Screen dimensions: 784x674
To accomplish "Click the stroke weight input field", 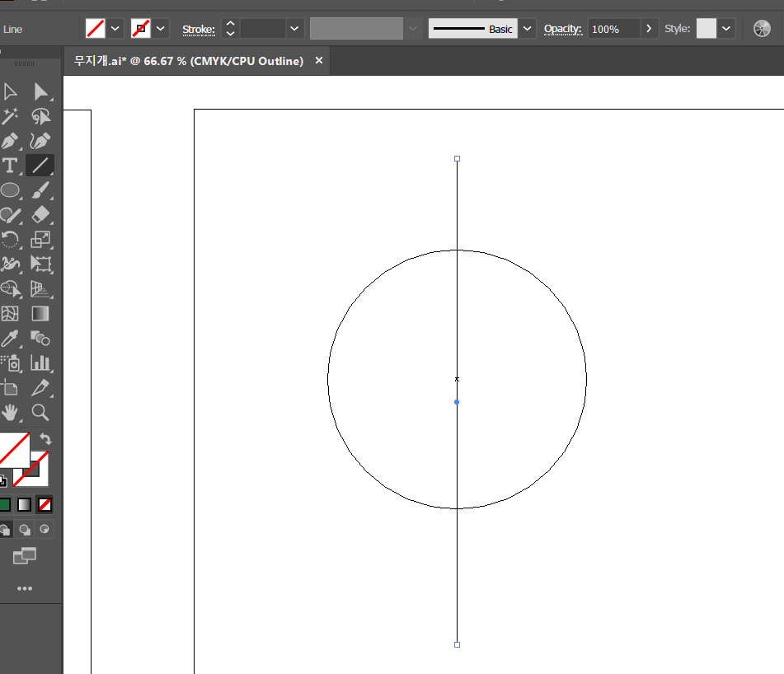I will coord(262,29).
